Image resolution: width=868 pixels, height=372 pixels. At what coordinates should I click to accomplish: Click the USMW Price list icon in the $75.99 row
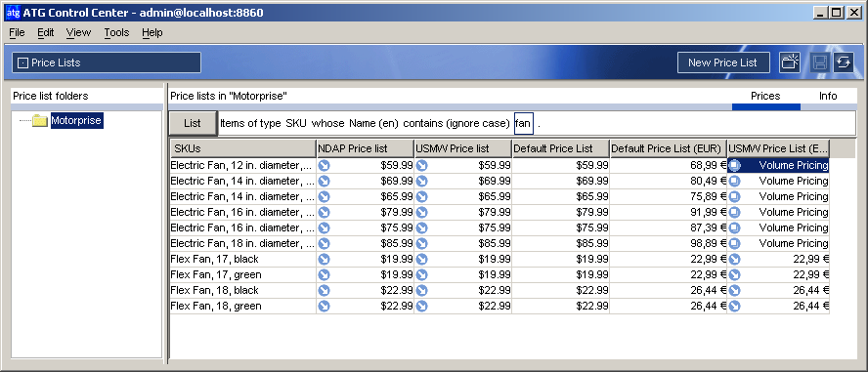point(422,227)
